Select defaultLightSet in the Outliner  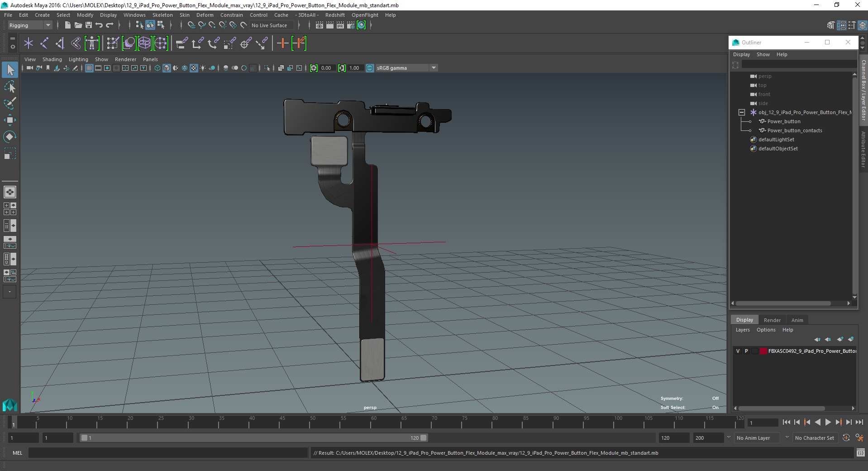(x=776, y=139)
